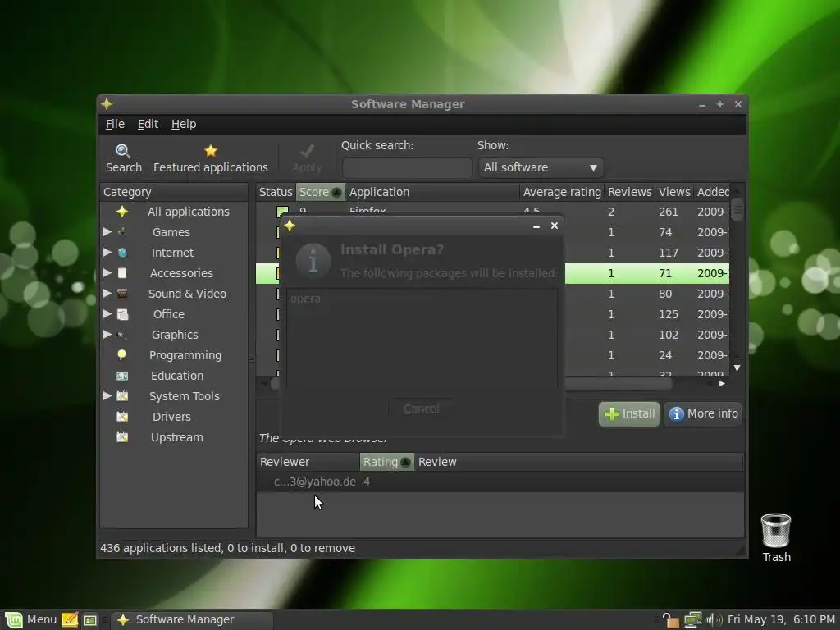Select the Drivers category label
Viewport: 840px width, 630px height.
(x=171, y=417)
